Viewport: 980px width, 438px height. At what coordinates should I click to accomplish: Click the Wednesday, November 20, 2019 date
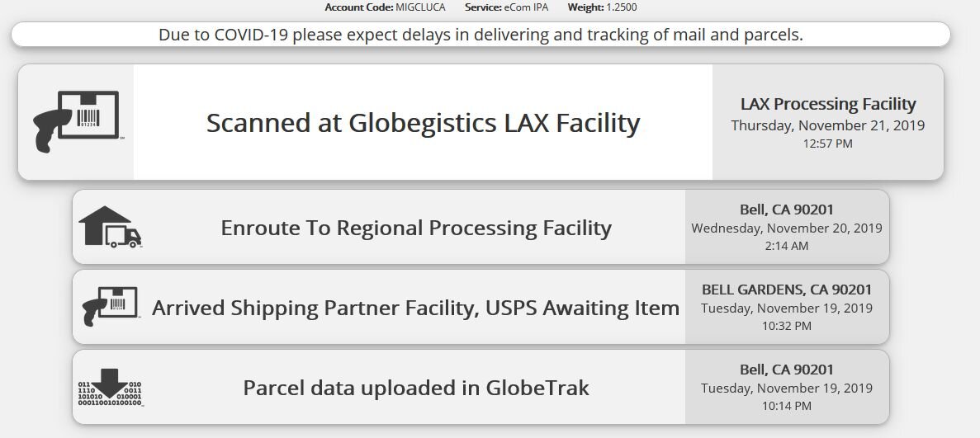click(x=787, y=228)
